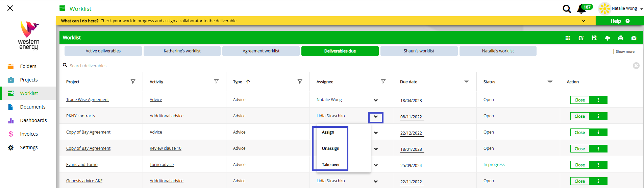Image resolution: width=644 pixels, height=188 pixels.
Task: Go to Settings in sidebar
Action: [x=28, y=147]
